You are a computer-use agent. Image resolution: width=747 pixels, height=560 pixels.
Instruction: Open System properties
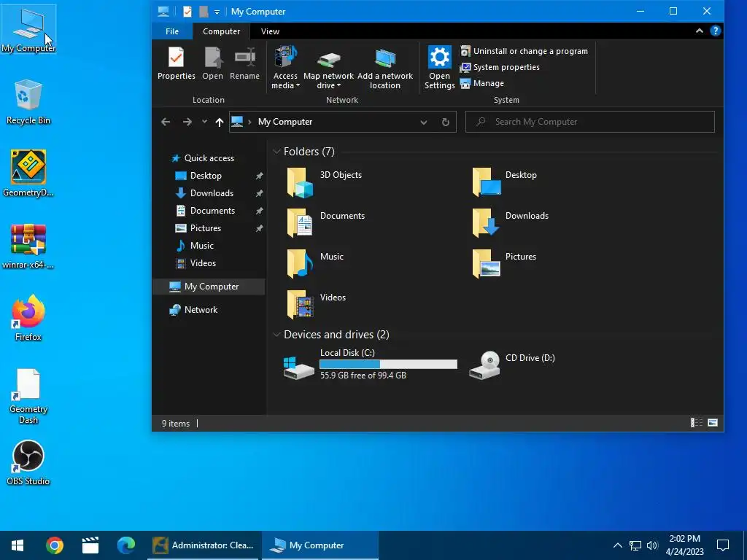(x=500, y=67)
